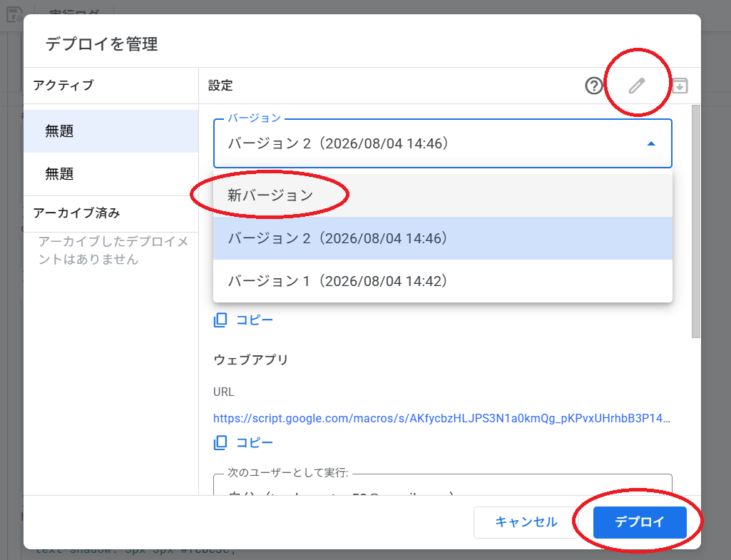This screenshot has width=731, height=560.
Task: Click the pencil edit deployment icon
Action: click(637, 86)
